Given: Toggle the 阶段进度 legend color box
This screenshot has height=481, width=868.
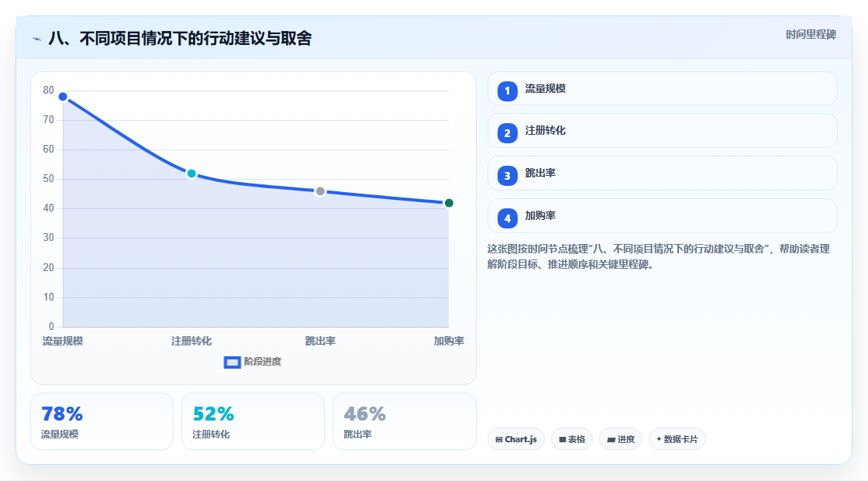Looking at the screenshot, I should click(x=232, y=362).
